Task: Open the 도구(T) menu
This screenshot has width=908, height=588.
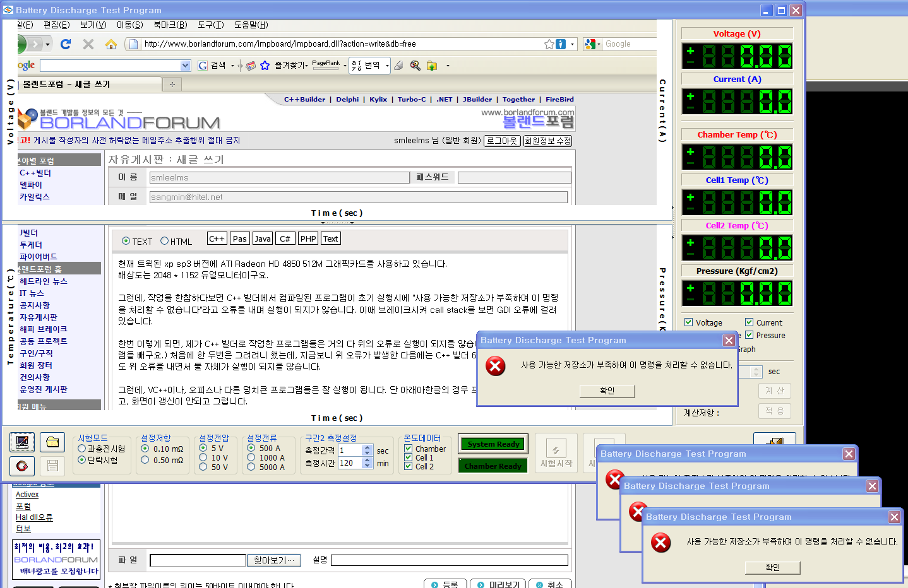Action: (x=210, y=25)
